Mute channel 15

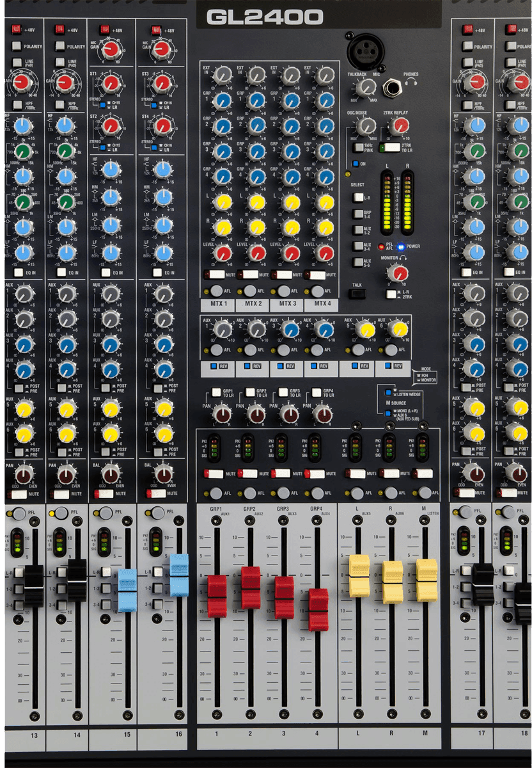click(x=105, y=495)
